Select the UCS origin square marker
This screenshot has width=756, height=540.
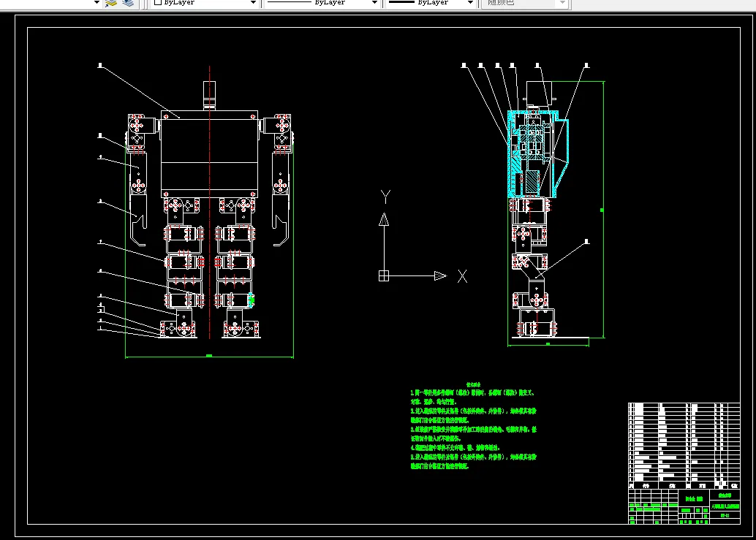click(384, 276)
